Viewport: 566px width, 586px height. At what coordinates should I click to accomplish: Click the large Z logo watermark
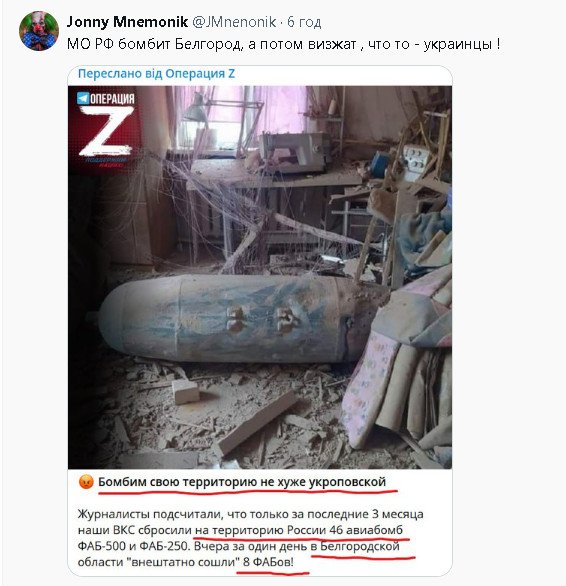tap(107, 131)
